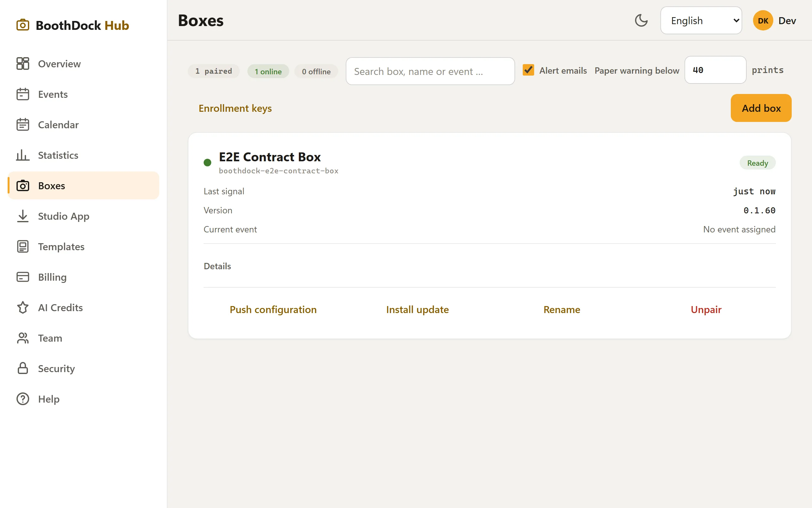Click the 0 offline badge
Screen dimensions: 812x508
(x=316, y=71)
